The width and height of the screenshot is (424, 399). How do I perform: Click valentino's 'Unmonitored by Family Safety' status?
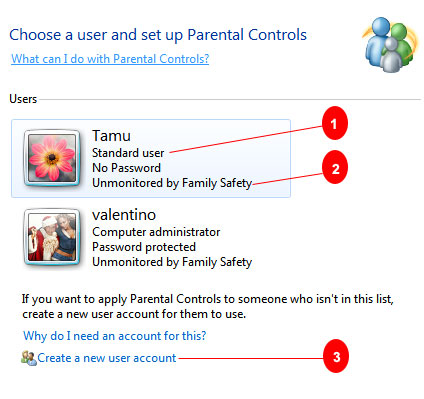tap(172, 262)
